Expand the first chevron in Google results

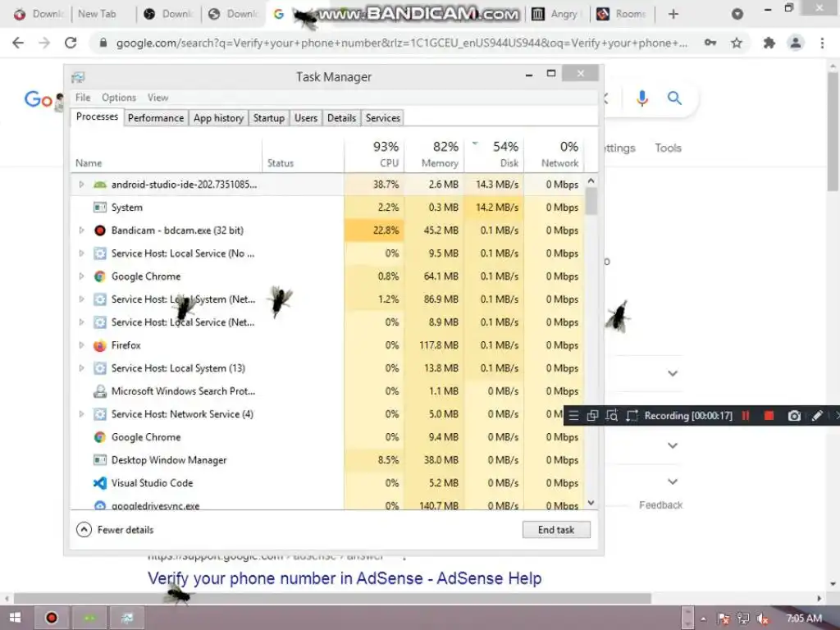click(673, 373)
